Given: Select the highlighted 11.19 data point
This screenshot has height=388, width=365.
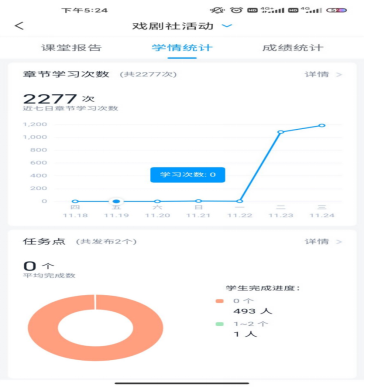Looking at the screenshot, I should coord(116,201).
